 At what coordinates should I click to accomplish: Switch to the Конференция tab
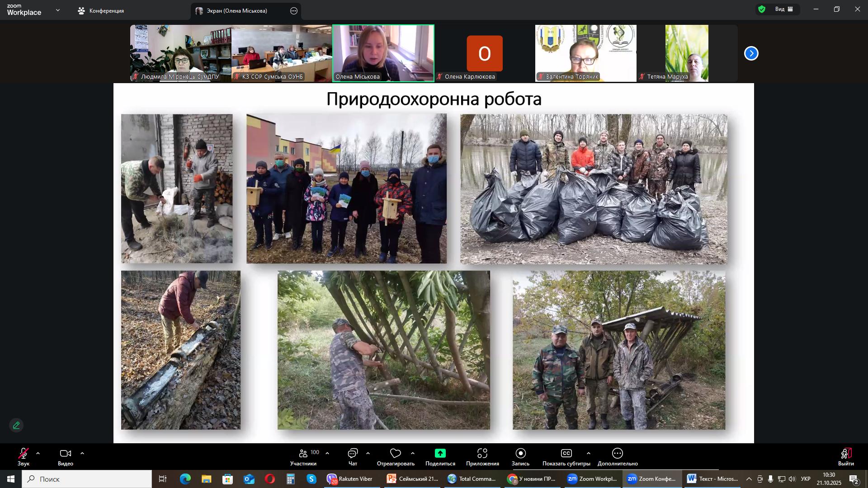101,11
